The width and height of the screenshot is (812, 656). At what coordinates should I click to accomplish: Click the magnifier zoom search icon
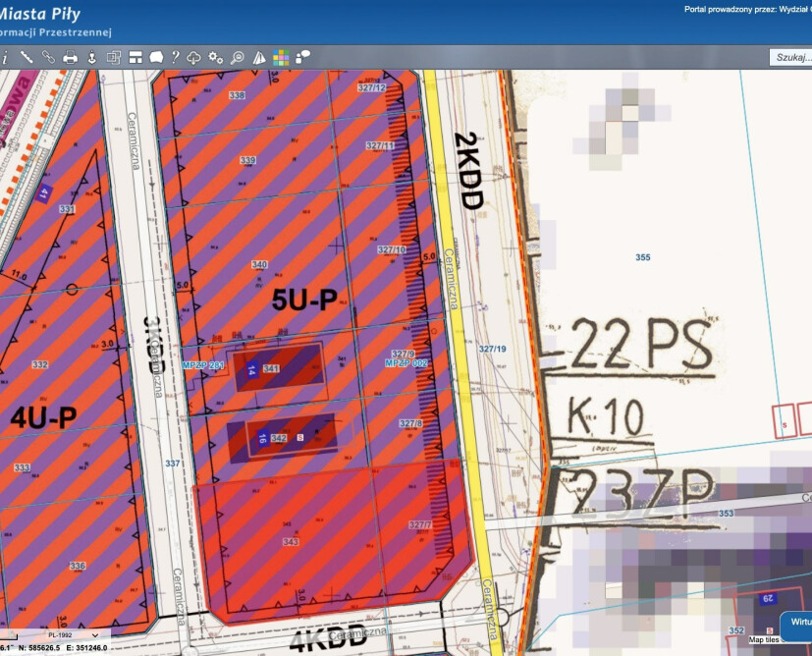tap(237, 57)
